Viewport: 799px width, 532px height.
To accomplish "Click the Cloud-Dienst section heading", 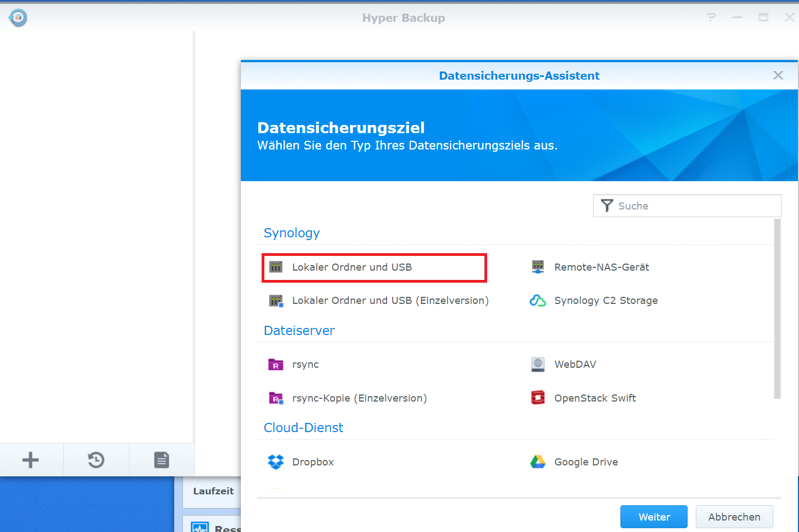I will point(304,428).
